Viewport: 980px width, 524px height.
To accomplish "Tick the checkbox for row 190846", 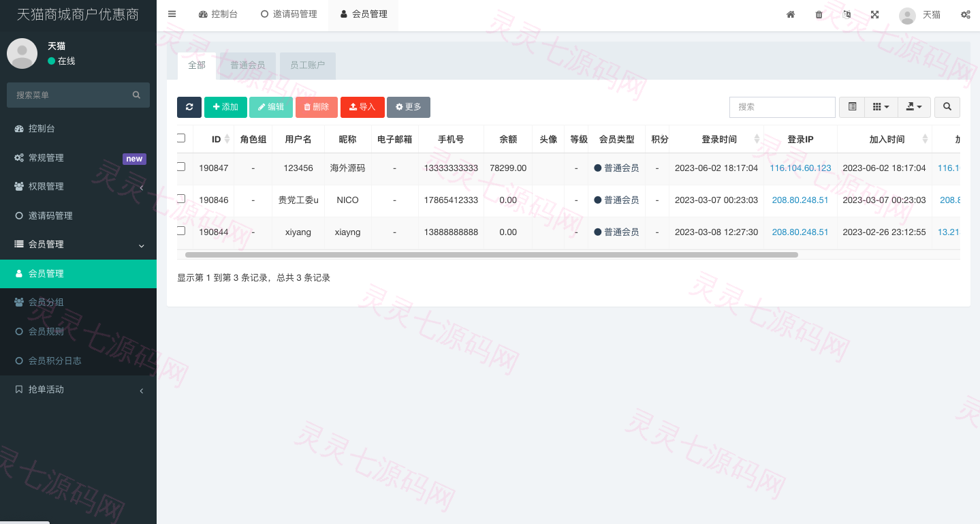I will tap(181, 199).
